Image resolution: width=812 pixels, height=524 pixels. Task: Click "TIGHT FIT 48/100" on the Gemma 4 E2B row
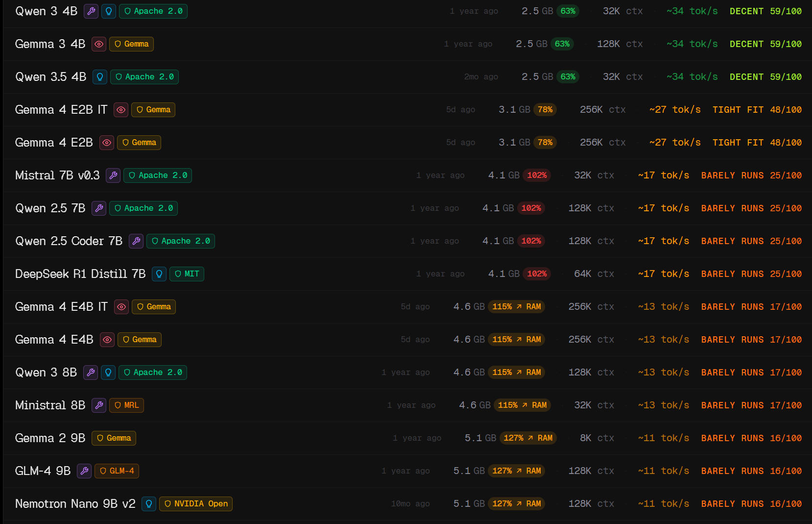(757, 143)
